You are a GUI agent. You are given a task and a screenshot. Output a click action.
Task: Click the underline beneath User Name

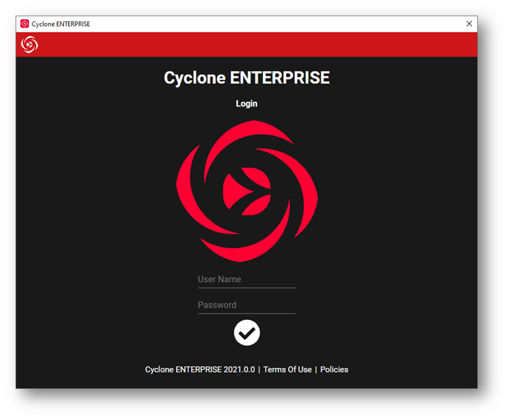[x=246, y=287]
